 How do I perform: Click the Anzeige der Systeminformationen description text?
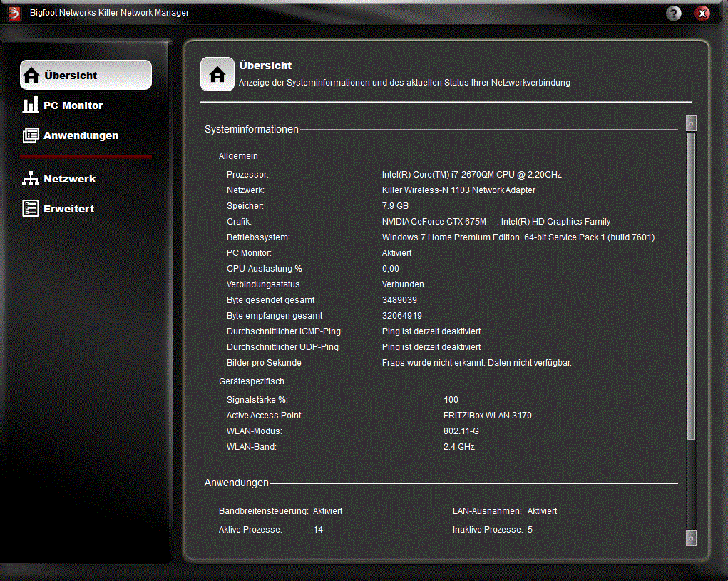click(404, 83)
